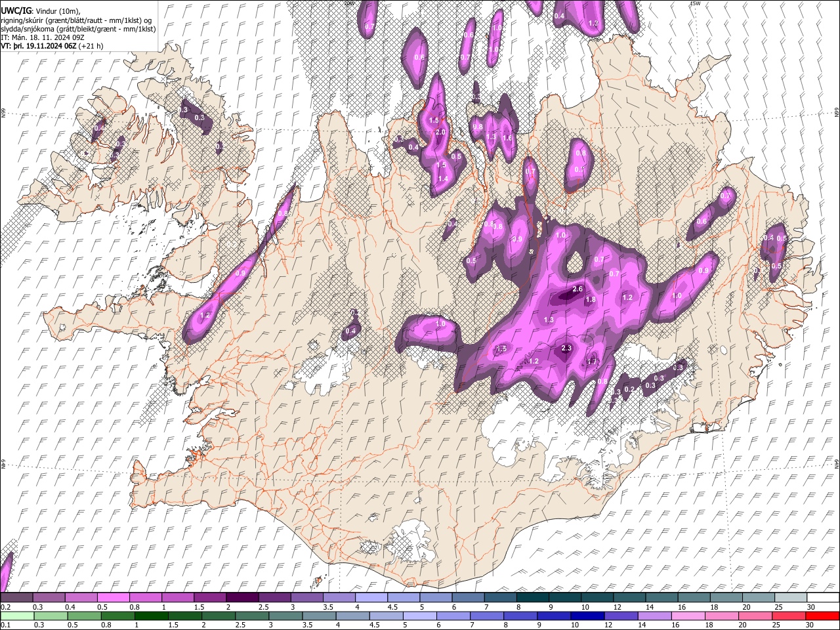Pick the deep blue bottom-row swatch at 10

tap(587, 616)
